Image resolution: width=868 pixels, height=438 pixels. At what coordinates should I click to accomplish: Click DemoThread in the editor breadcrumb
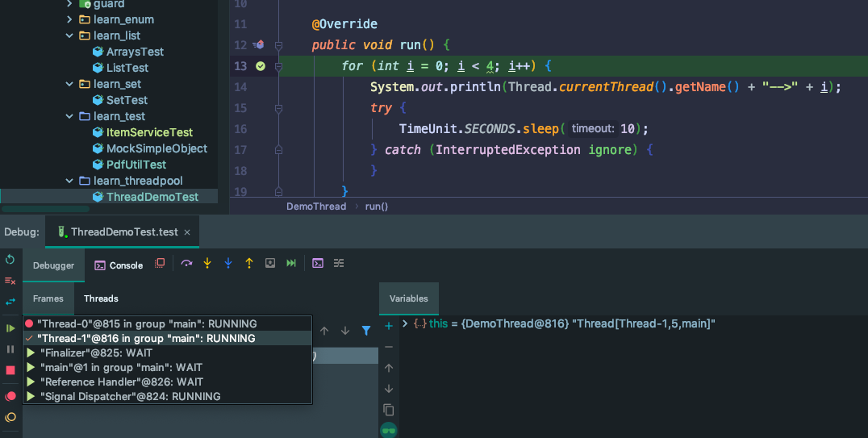[316, 206]
